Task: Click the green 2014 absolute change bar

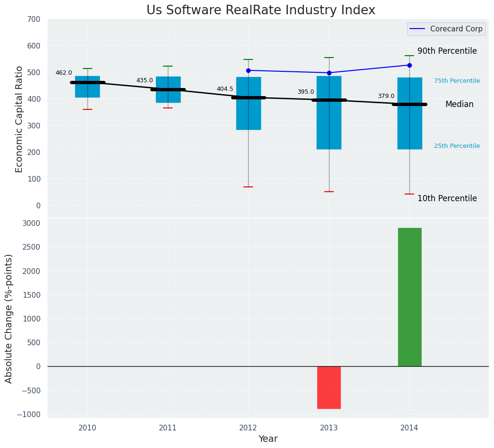Action: coord(409,297)
